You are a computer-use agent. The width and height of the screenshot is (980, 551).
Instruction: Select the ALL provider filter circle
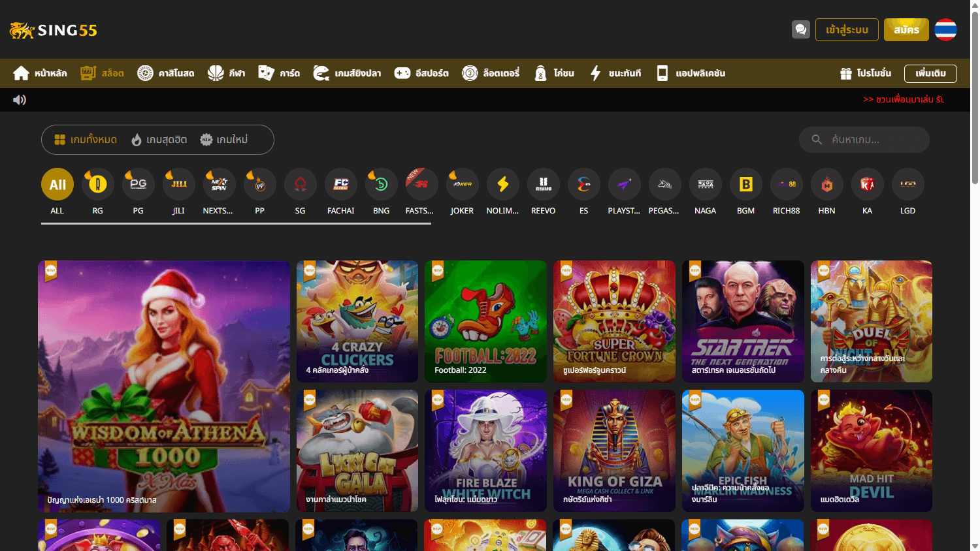tap(57, 184)
